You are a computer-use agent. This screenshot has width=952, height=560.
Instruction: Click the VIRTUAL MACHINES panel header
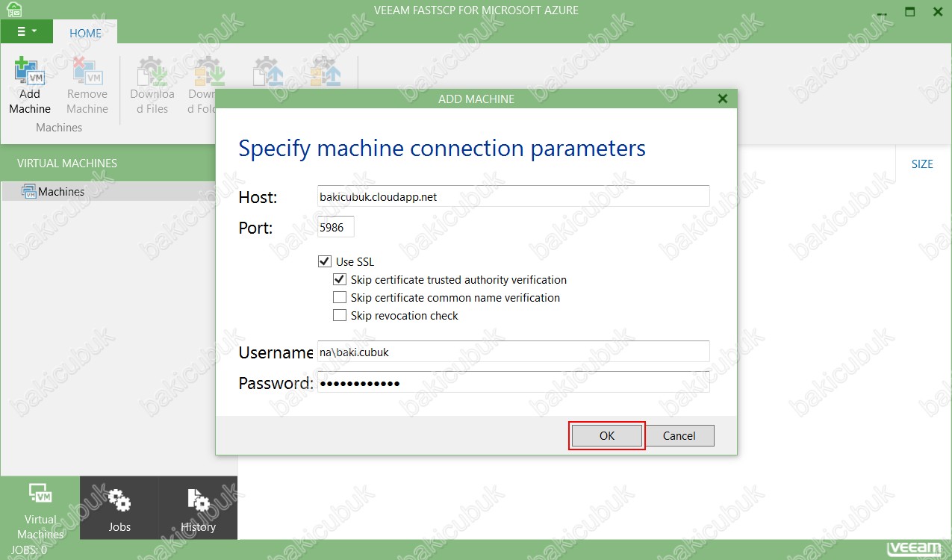point(67,163)
